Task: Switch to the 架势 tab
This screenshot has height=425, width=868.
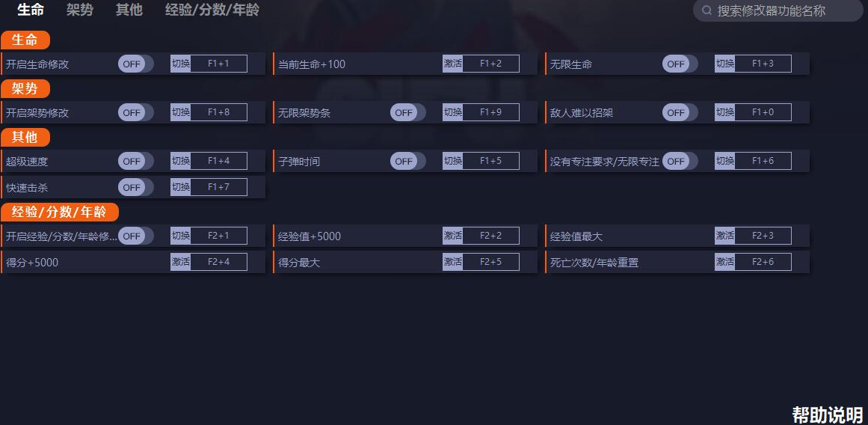Action: [80, 10]
